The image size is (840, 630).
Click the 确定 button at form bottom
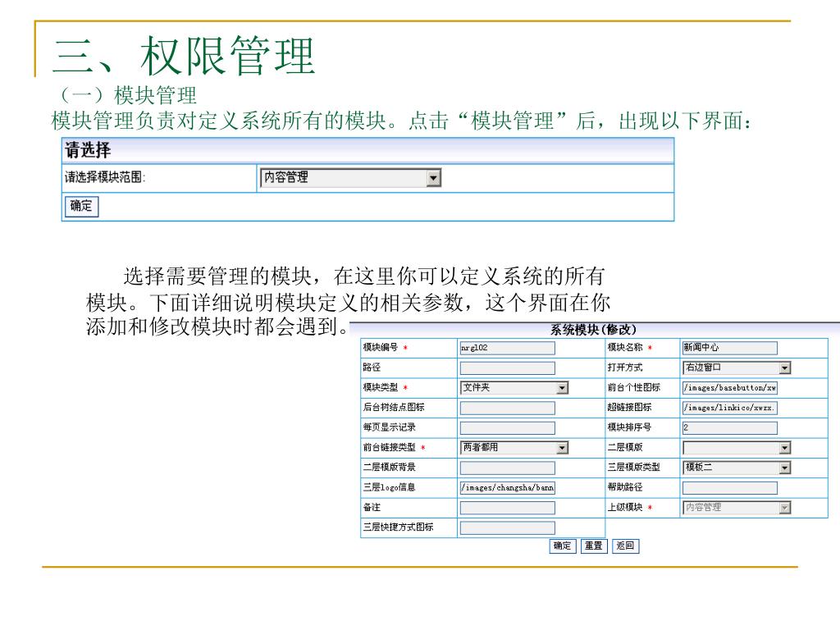click(563, 546)
